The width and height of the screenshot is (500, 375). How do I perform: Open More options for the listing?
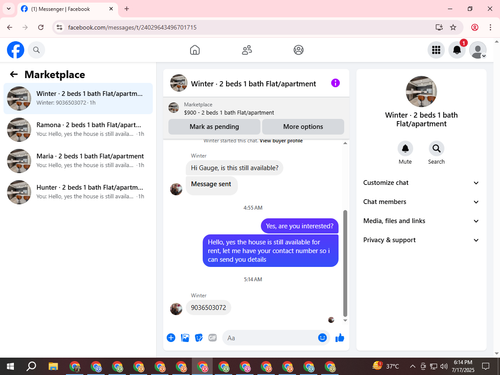tap(303, 127)
